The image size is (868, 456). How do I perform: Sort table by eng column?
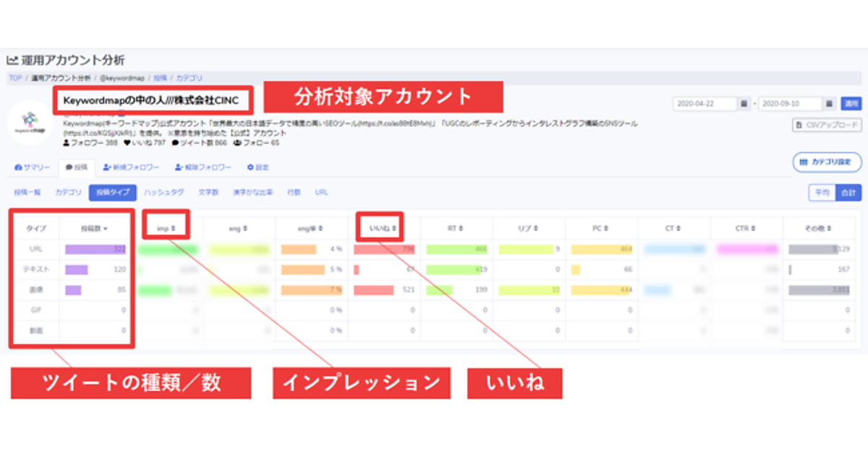tap(239, 228)
